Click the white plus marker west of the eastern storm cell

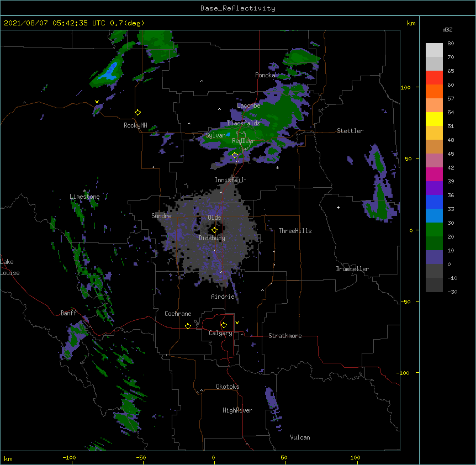[338, 207]
